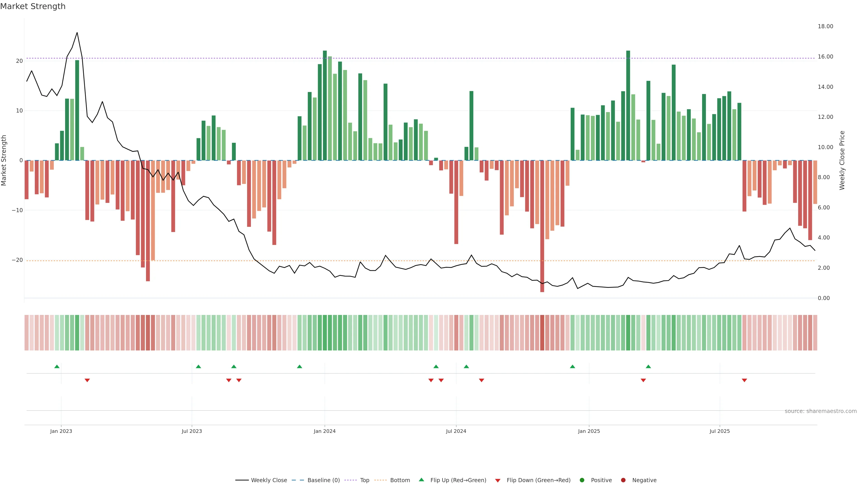Click the Jul 2024 x-axis label
This screenshot has width=868, height=488.
click(x=456, y=431)
